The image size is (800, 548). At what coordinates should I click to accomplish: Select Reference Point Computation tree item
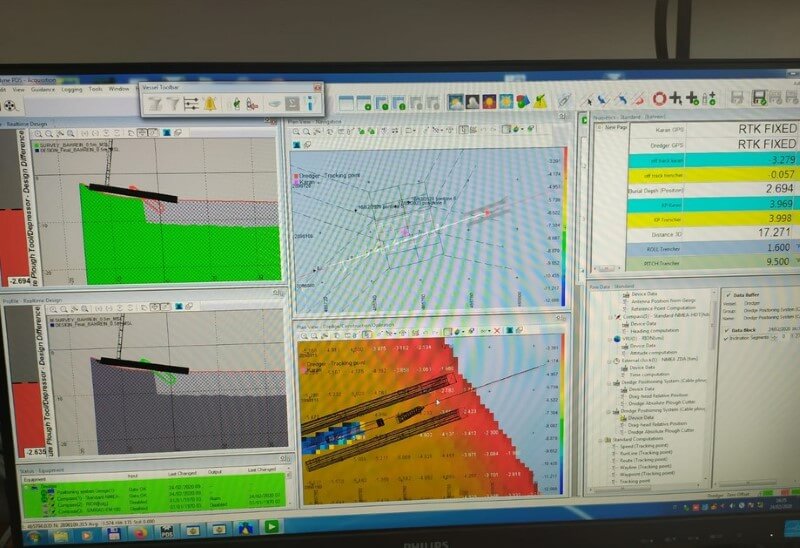(x=663, y=308)
